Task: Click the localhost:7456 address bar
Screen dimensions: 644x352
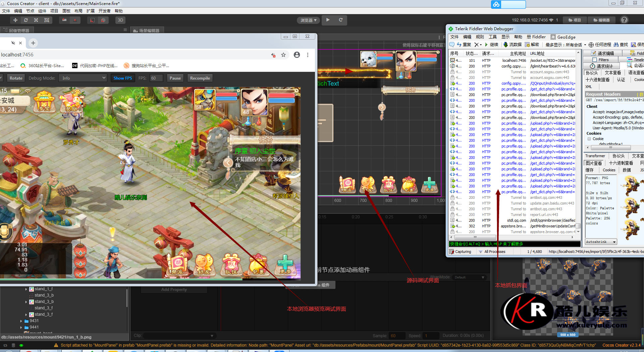Action: 134,55
